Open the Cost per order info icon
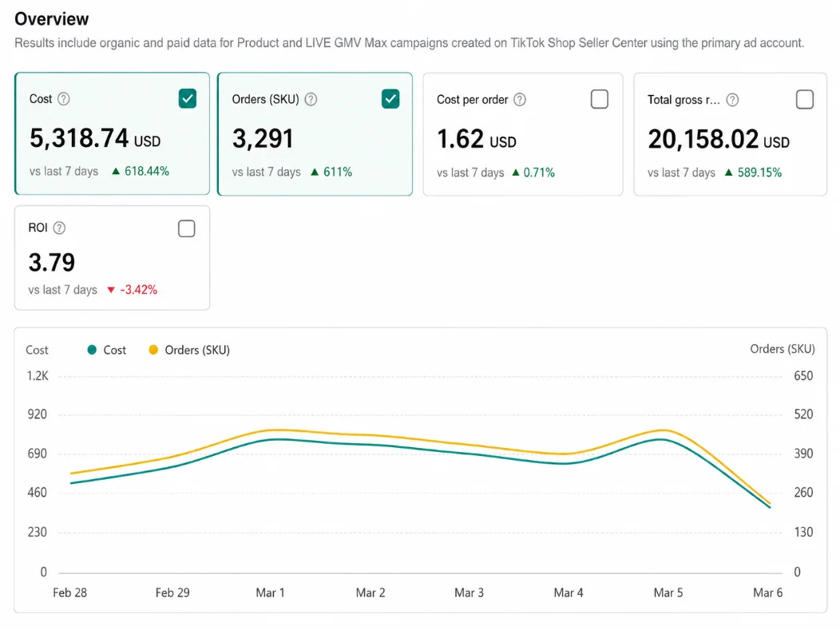The image size is (840, 630). point(520,100)
